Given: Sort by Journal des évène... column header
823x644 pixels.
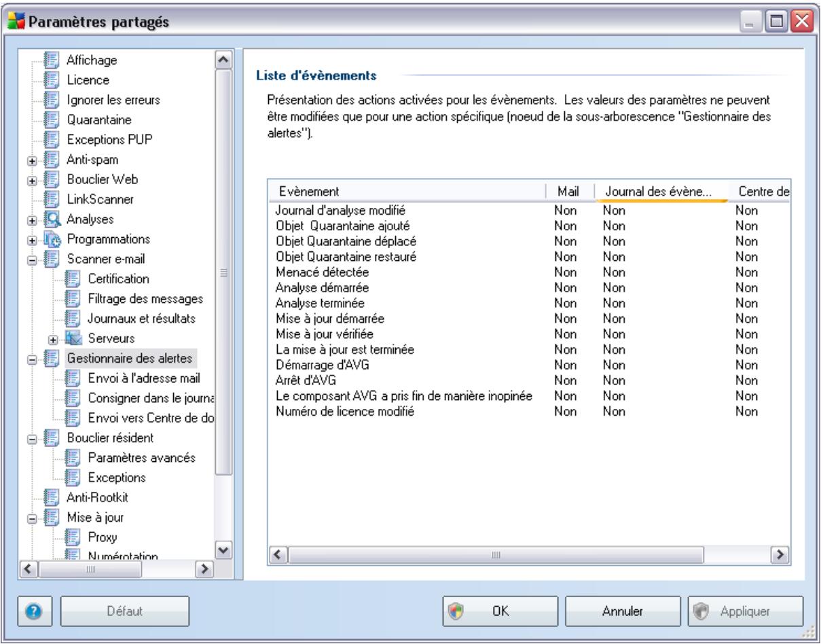Looking at the screenshot, I should [x=661, y=192].
